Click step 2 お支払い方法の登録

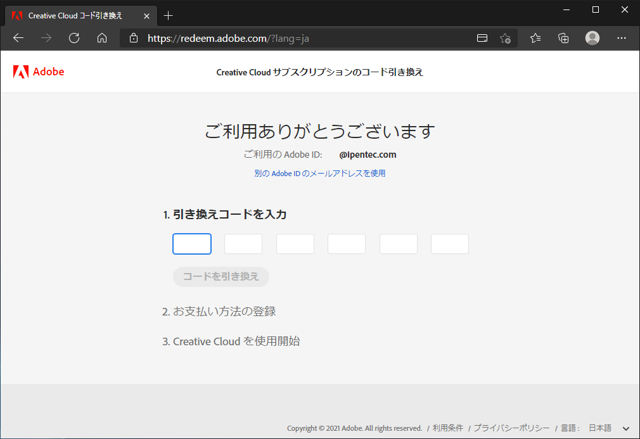[x=219, y=312]
